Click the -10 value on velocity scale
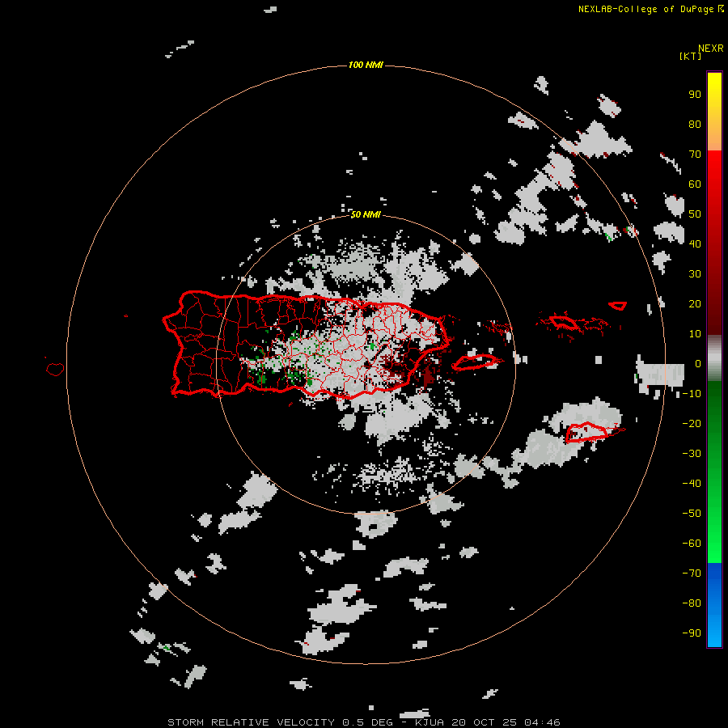728x728 pixels. 692,394
